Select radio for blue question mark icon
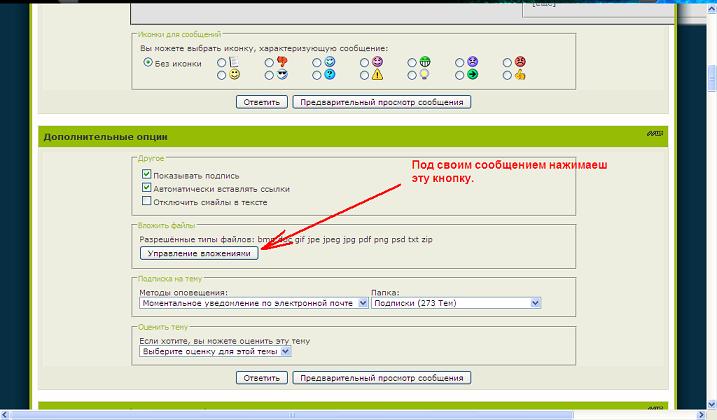Image resolution: width=717 pixels, height=420 pixels. coord(317,75)
